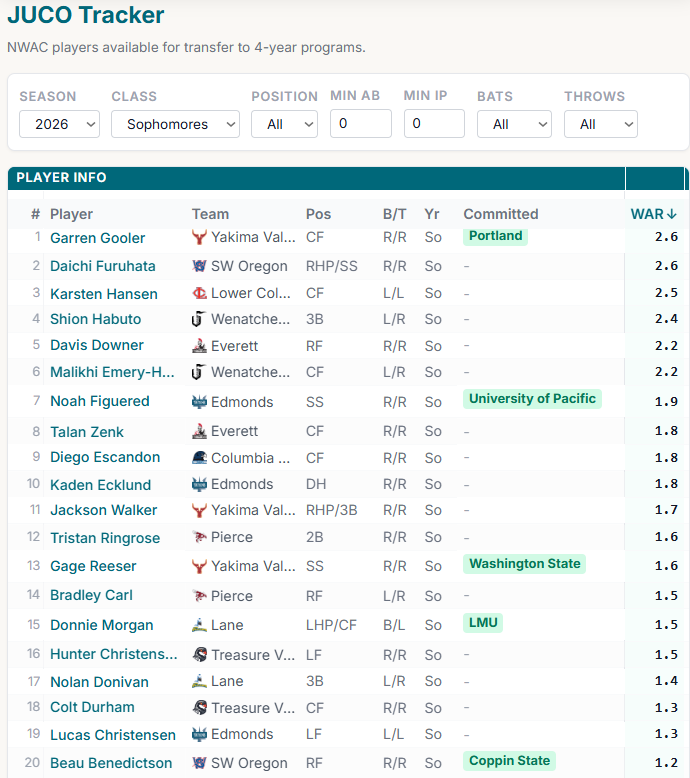Open the Position filter dropdown

(284, 124)
